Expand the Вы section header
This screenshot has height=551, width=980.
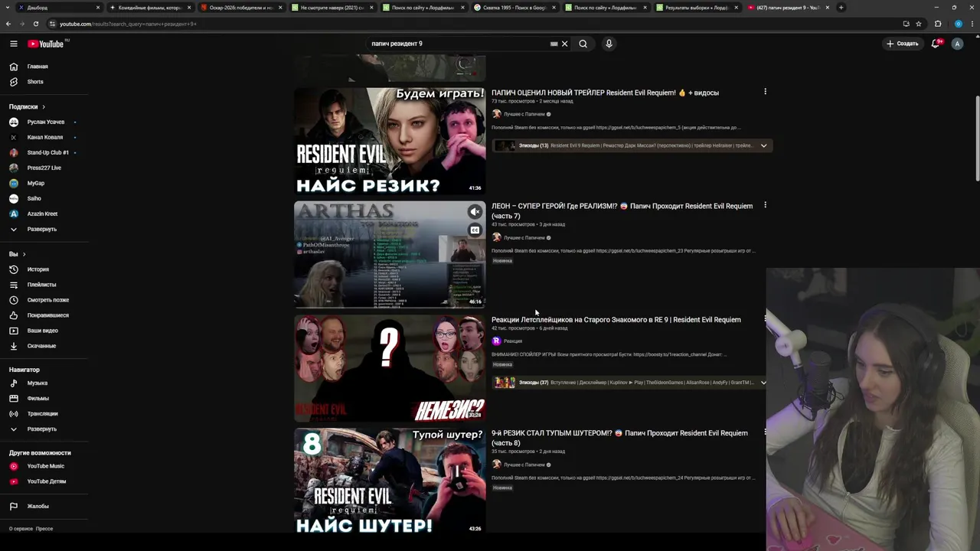point(17,254)
